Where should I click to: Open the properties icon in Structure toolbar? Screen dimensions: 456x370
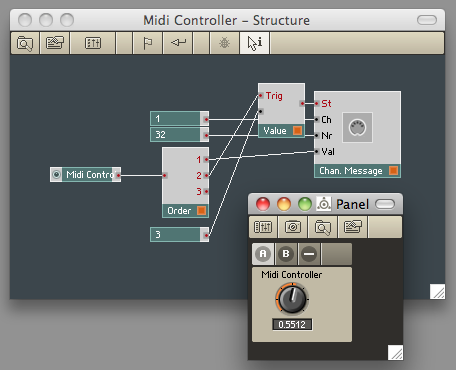[55, 43]
